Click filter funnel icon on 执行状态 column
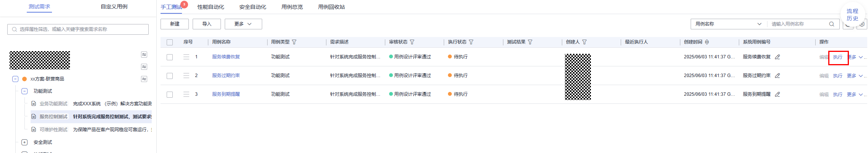The width and height of the screenshot is (868, 153). pyautogui.click(x=471, y=42)
